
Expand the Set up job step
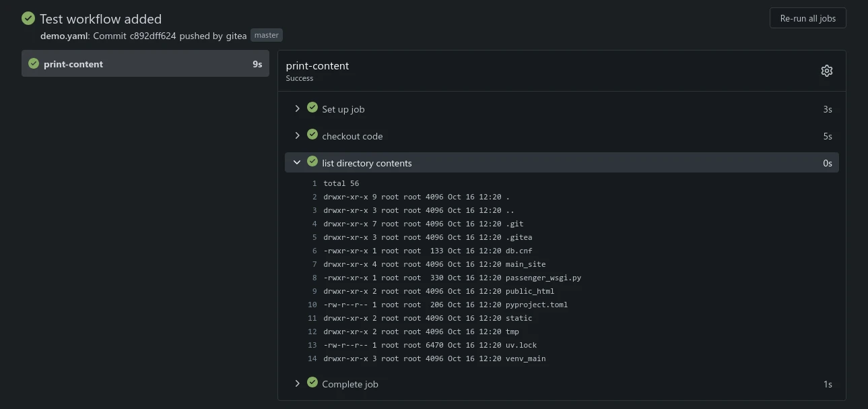297,108
